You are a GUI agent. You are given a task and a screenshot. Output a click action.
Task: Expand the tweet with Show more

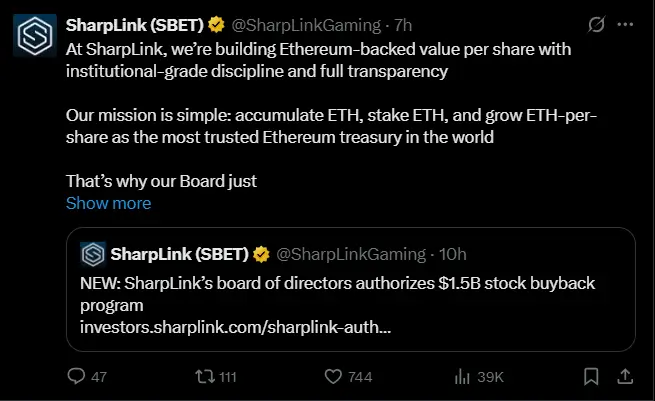coord(108,203)
